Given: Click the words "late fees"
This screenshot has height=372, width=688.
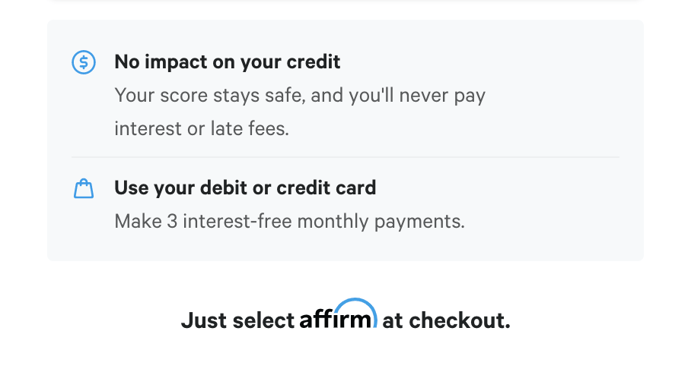Looking at the screenshot, I should click(x=250, y=129).
